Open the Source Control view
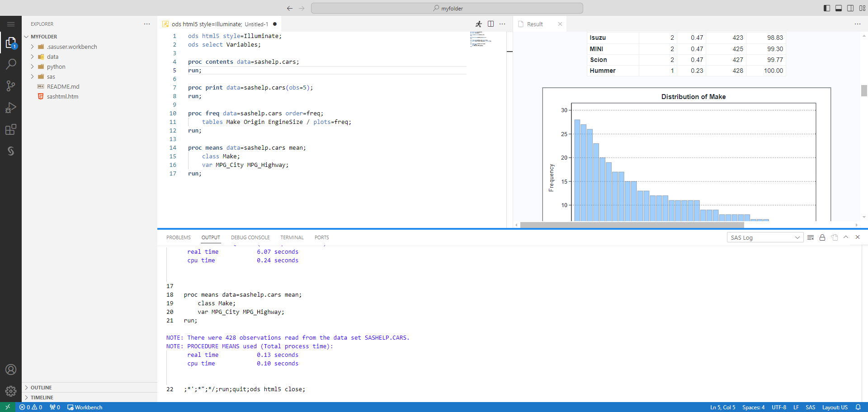This screenshot has height=412, width=868. pos(11,86)
